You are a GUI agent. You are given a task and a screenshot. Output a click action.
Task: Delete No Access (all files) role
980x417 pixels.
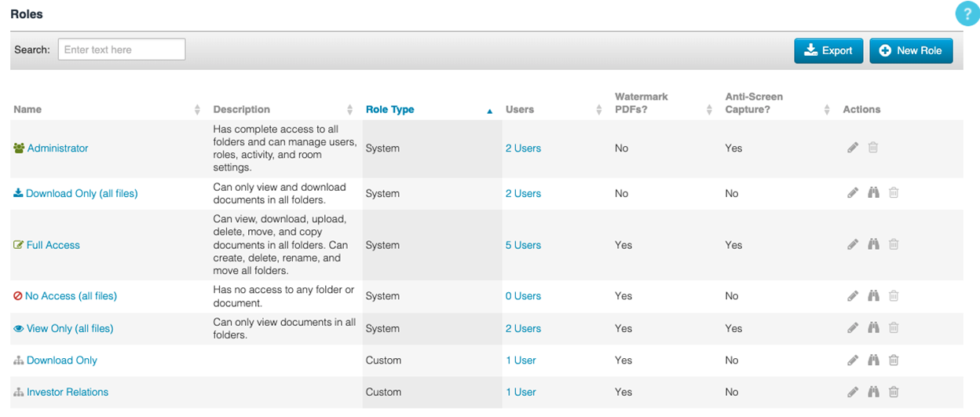click(894, 296)
